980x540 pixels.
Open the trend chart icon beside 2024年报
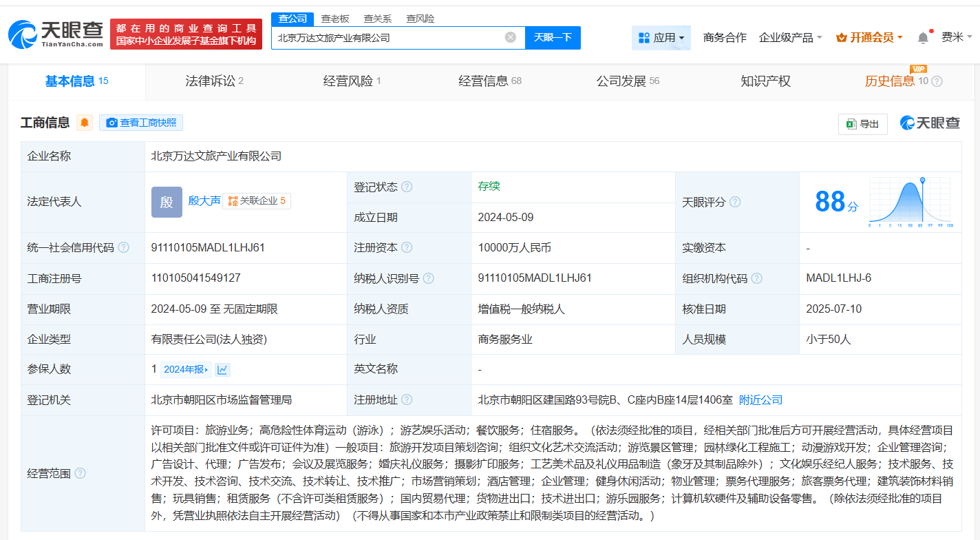click(x=223, y=370)
